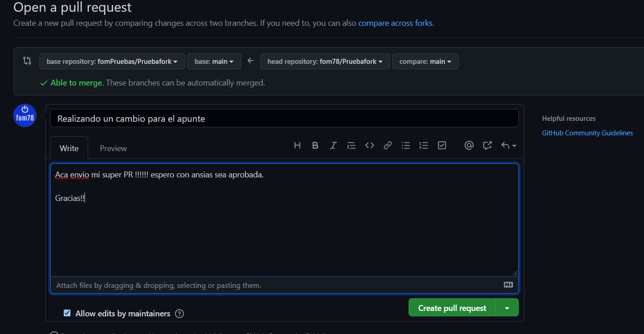Select the Write tab
The width and height of the screenshot is (644, 334).
[69, 148]
